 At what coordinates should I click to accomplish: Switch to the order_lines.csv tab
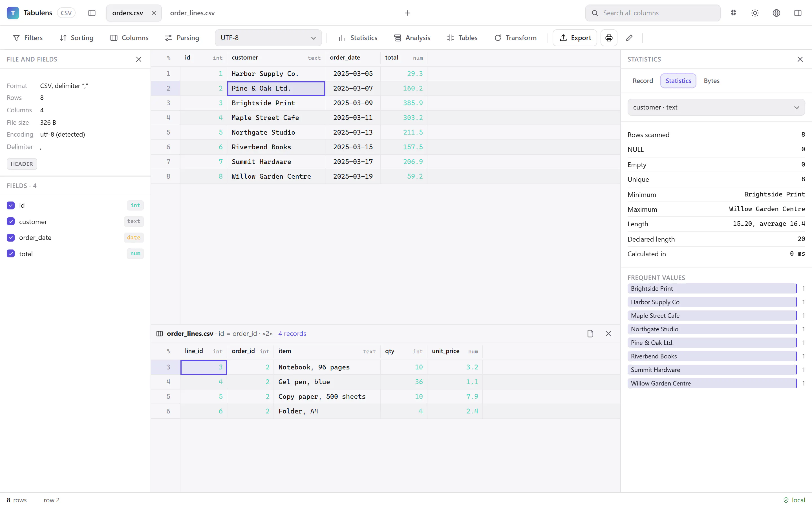tap(192, 13)
